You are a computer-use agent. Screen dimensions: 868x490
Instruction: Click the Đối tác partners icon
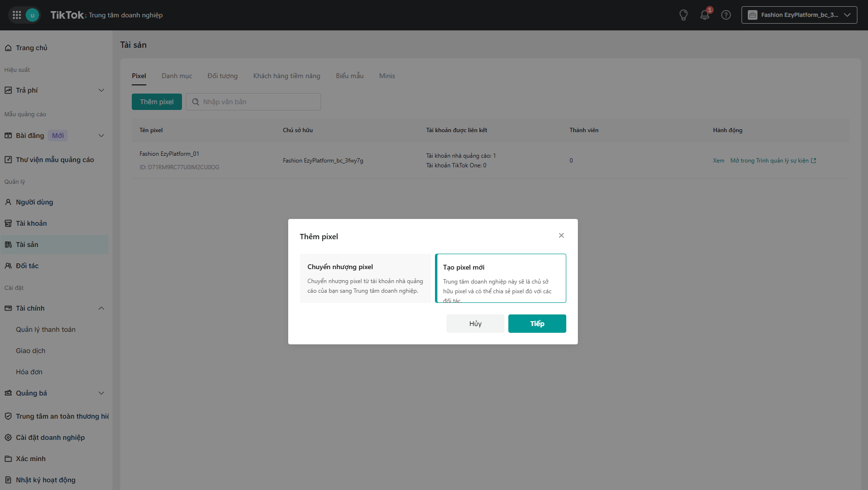pos(8,266)
